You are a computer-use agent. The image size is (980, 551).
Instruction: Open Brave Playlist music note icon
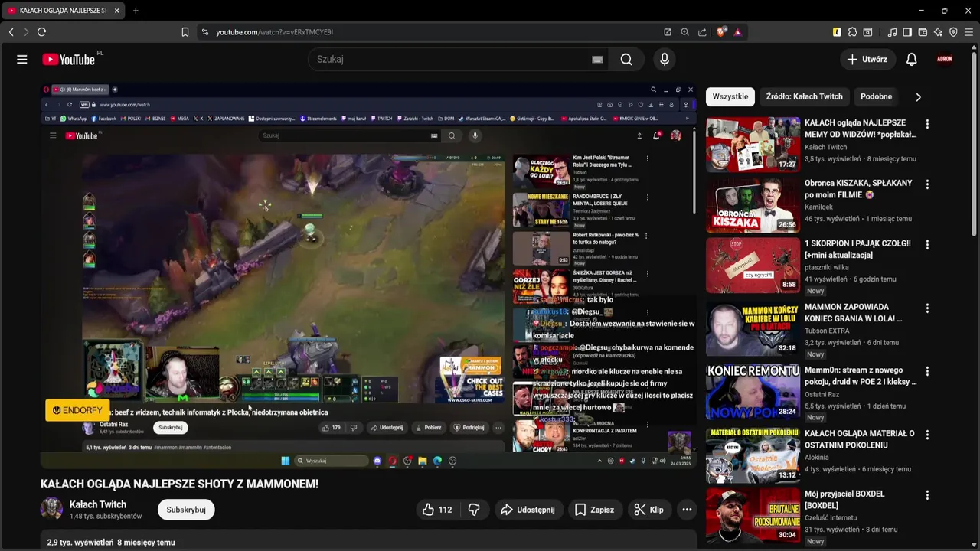tap(892, 32)
